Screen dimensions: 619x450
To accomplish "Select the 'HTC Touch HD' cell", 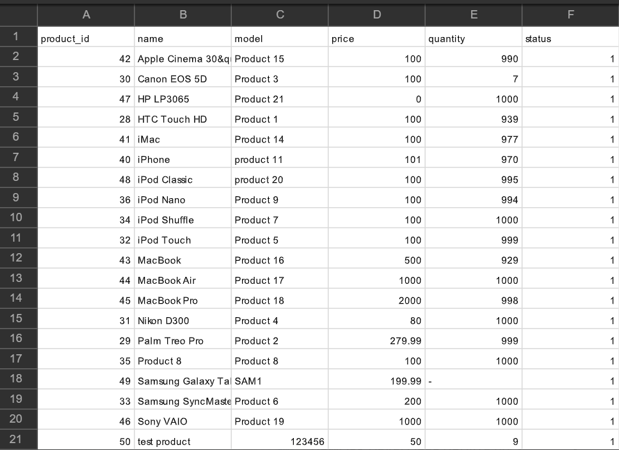I will [183, 117].
